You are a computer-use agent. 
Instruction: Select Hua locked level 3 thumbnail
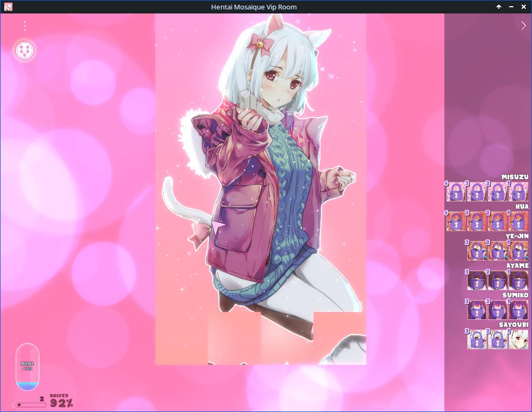pos(477,221)
